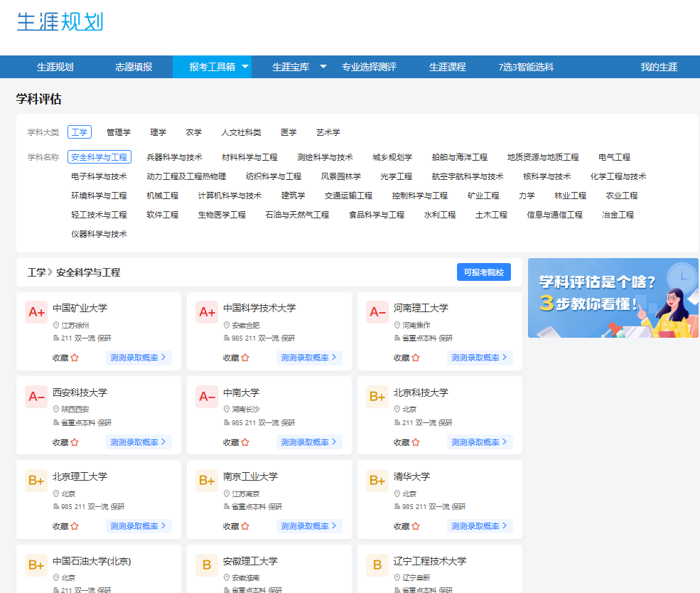Click location pin next to 江苏徐州

click(56, 325)
